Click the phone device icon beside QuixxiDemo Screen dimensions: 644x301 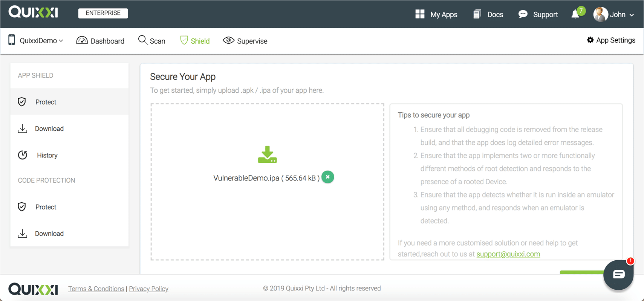[x=12, y=40]
